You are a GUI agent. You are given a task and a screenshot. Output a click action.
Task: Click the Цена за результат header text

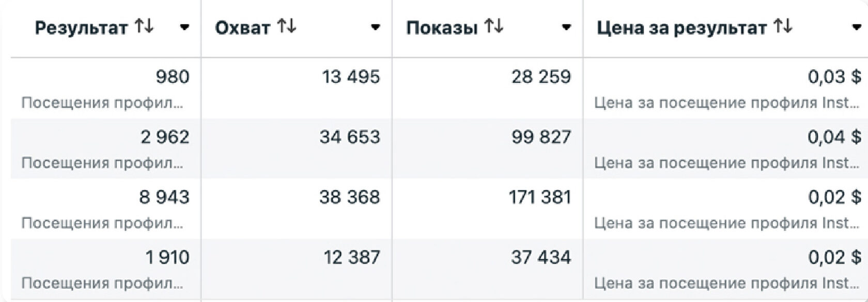pyautogui.click(x=681, y=28)
